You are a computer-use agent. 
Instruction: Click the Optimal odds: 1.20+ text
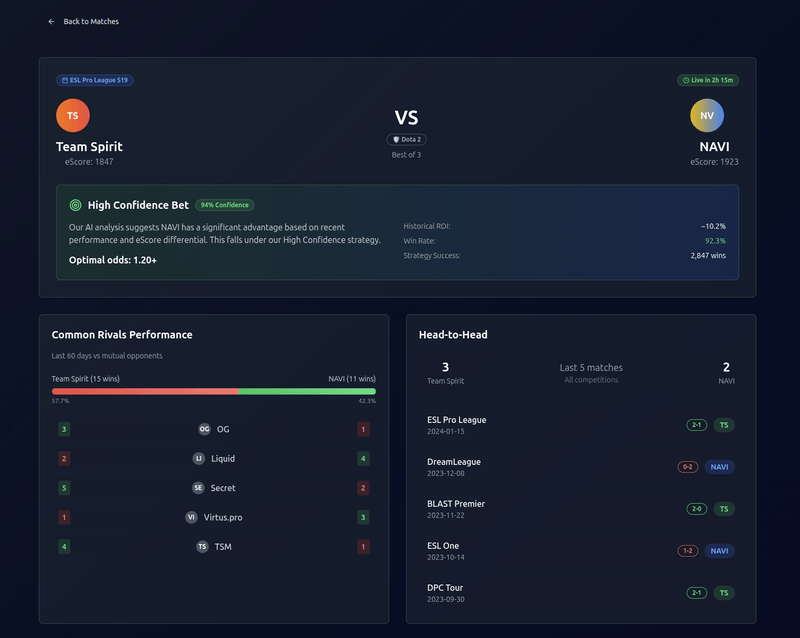pyautogui.click(x=113, y=260)
